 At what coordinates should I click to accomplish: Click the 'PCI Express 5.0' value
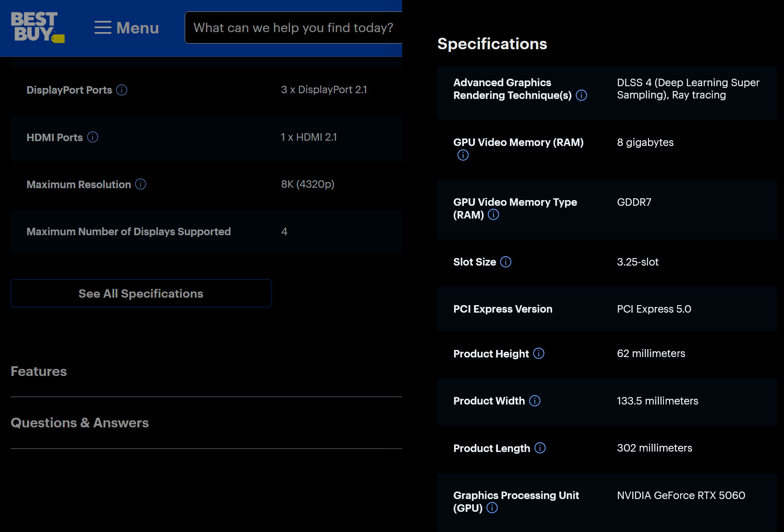coord(654,309)
